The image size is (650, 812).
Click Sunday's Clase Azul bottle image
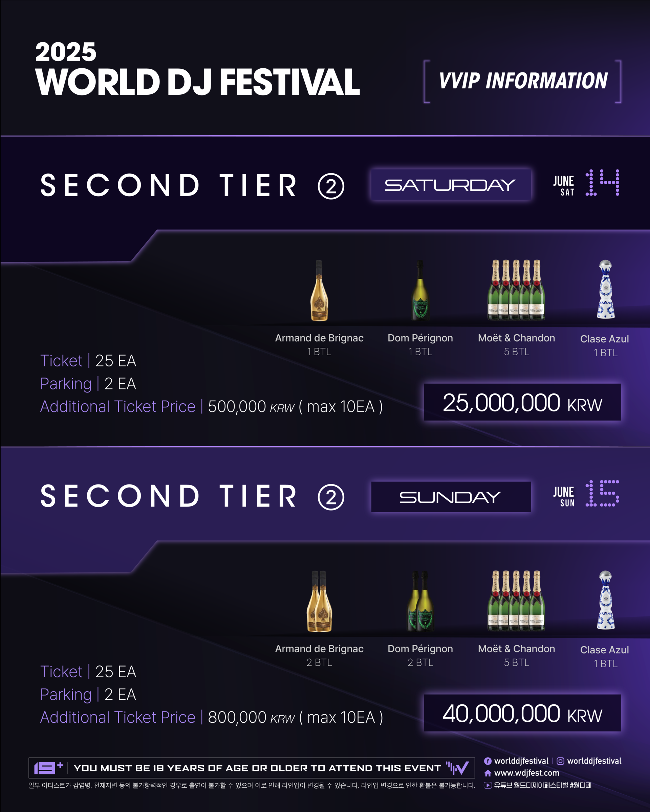[x=605, y=601]
